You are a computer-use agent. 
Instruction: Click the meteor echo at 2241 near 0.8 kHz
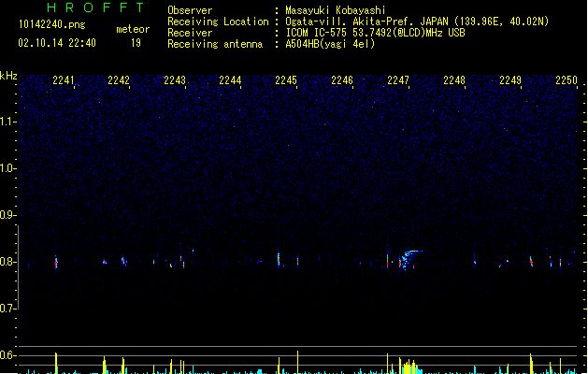click(56, 262)
